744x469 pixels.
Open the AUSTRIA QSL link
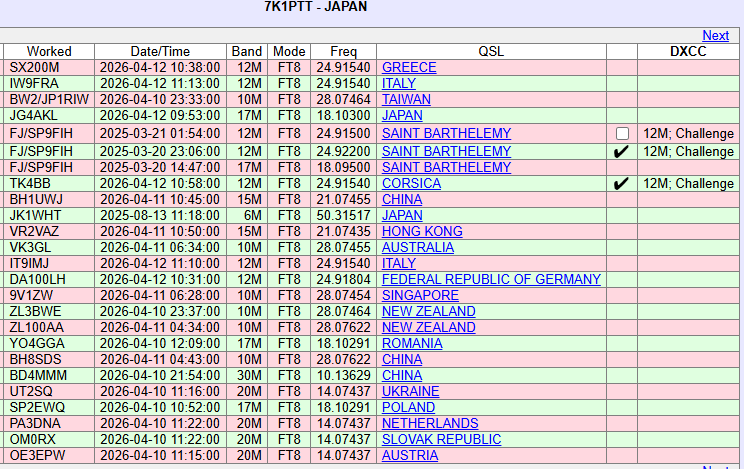(410, 456)
